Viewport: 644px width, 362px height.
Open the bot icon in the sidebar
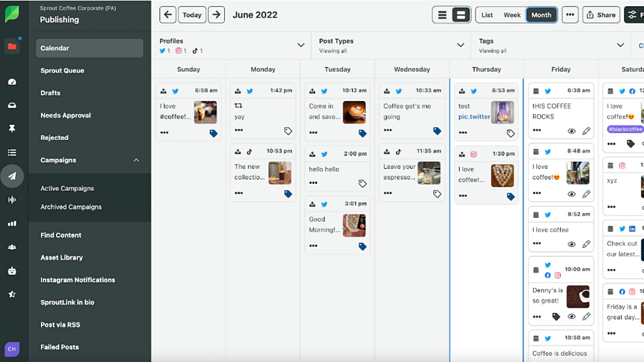tap(12, 271)
